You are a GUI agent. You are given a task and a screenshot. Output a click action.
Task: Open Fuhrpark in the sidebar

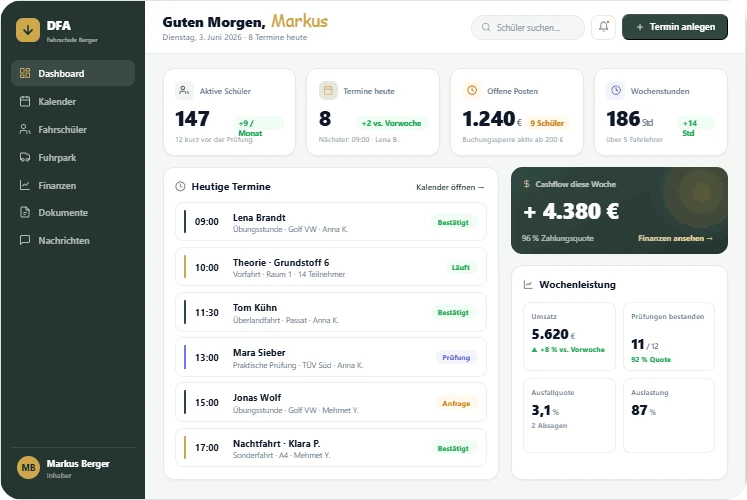73,158
